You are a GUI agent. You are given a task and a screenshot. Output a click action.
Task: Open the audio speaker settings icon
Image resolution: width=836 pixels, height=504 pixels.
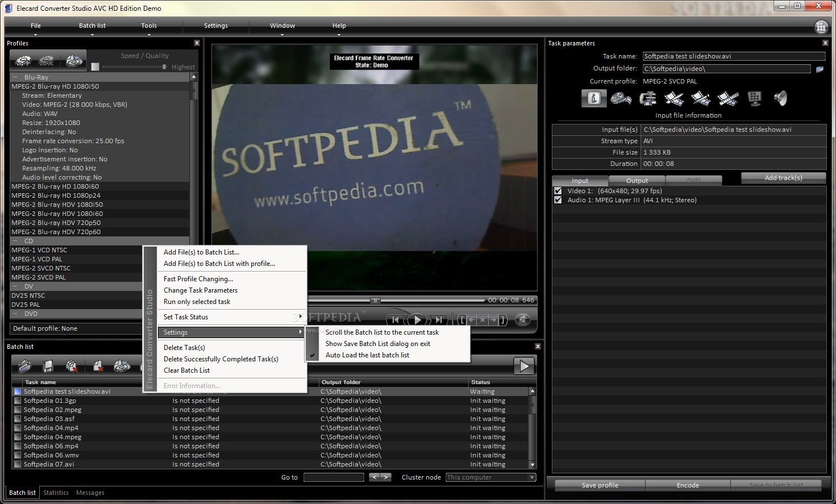point(781,99)
